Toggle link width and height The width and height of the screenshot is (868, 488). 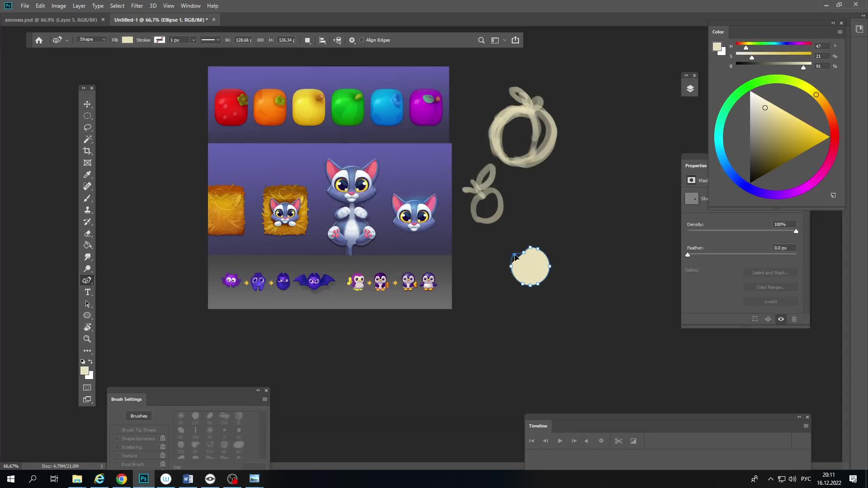(x=260, y=40)
